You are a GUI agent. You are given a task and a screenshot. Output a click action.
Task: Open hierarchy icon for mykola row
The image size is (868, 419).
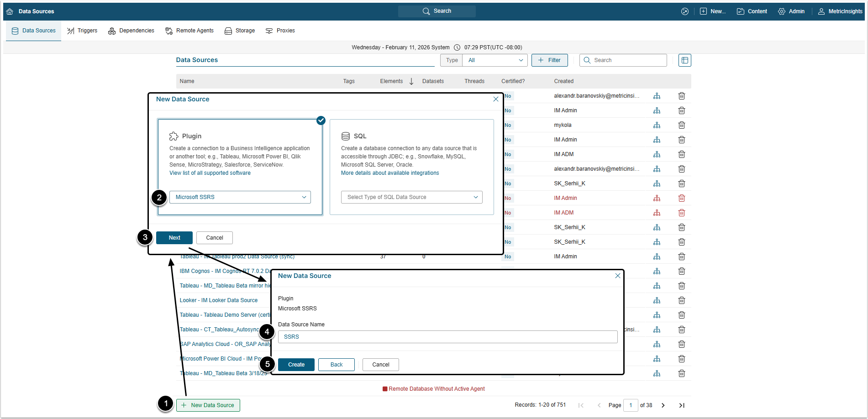(657, 125)
